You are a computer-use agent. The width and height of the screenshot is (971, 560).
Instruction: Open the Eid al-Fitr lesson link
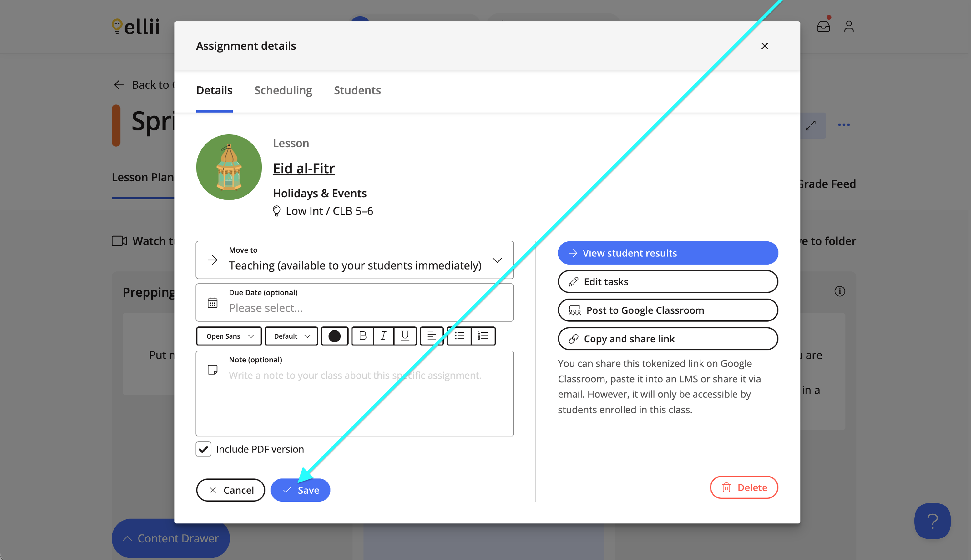(x=304, y=169)
